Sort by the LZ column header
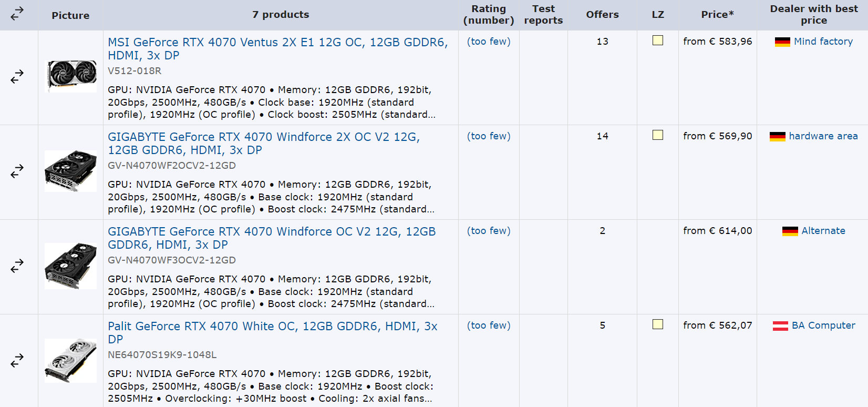The height and width of the screenshot is (407, 868). click(x=658, y=15)
